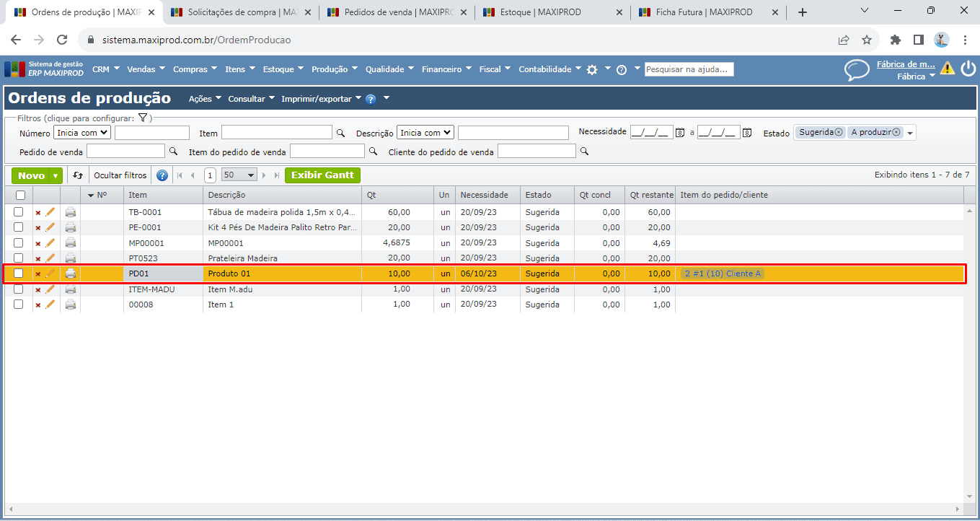This screenshot has width=980, height=521.
Task: Edit the 00008 Item 1 order
Action: pyautogui.click(x=50, y=305)
